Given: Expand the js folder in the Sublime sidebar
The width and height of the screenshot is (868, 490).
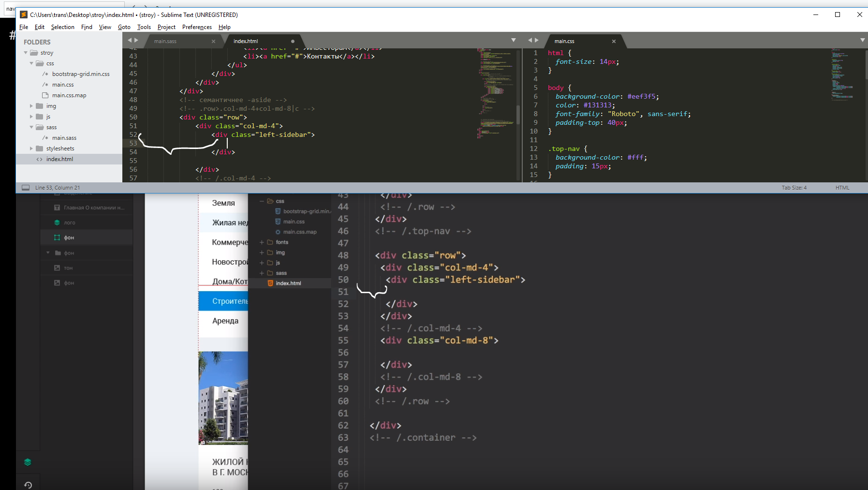Looking at the screenshot, I should (x=31, y=117).
